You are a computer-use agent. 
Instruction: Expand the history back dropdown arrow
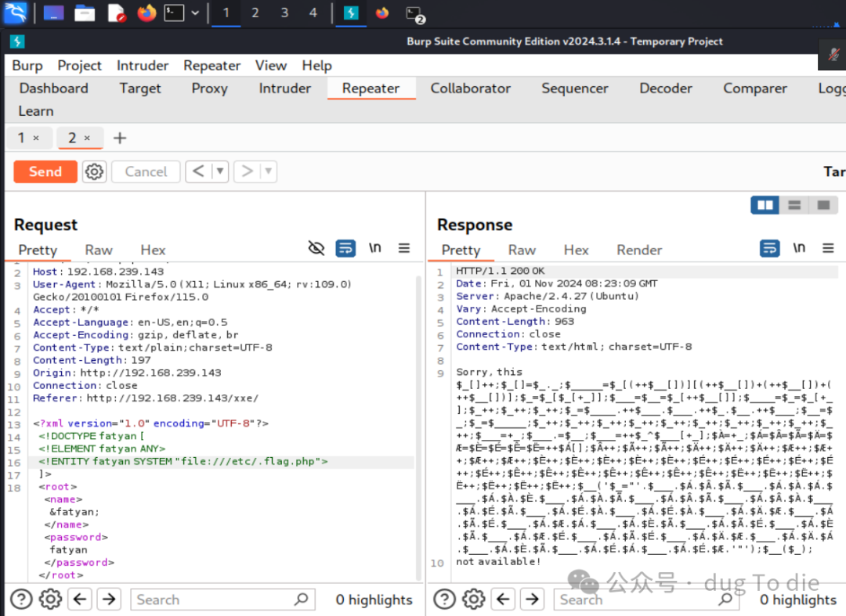click(220, 172)
